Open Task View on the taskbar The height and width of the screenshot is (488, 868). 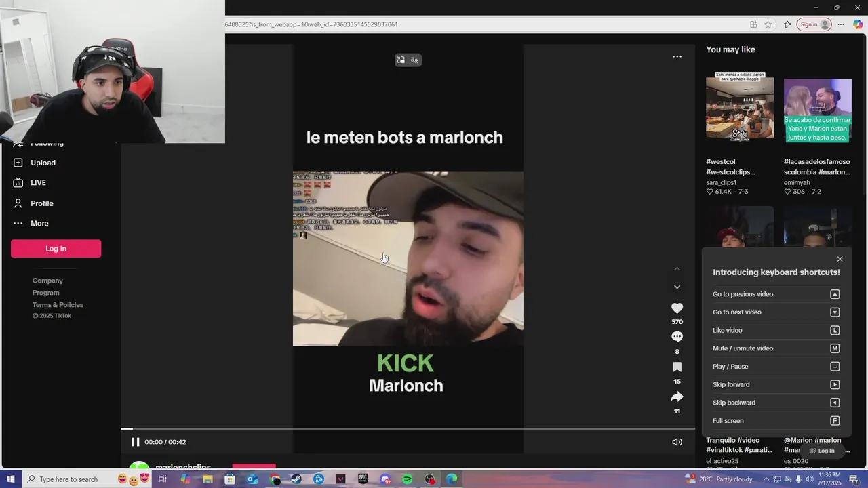click(163, 479)
